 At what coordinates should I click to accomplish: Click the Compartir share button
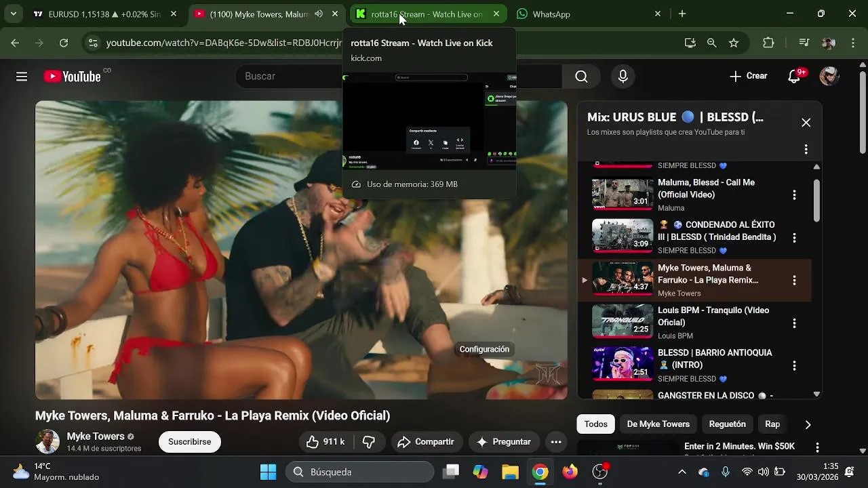[x=427, y=442]
